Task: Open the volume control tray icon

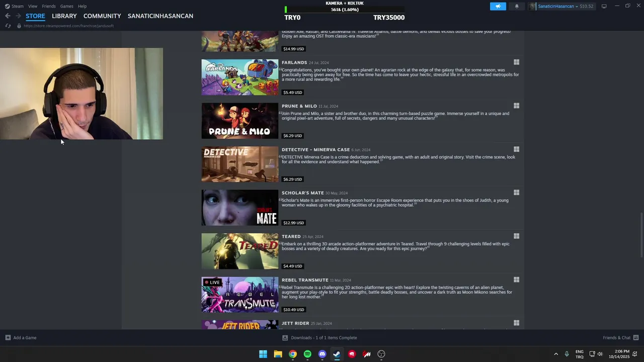Action: pos(600,354)
